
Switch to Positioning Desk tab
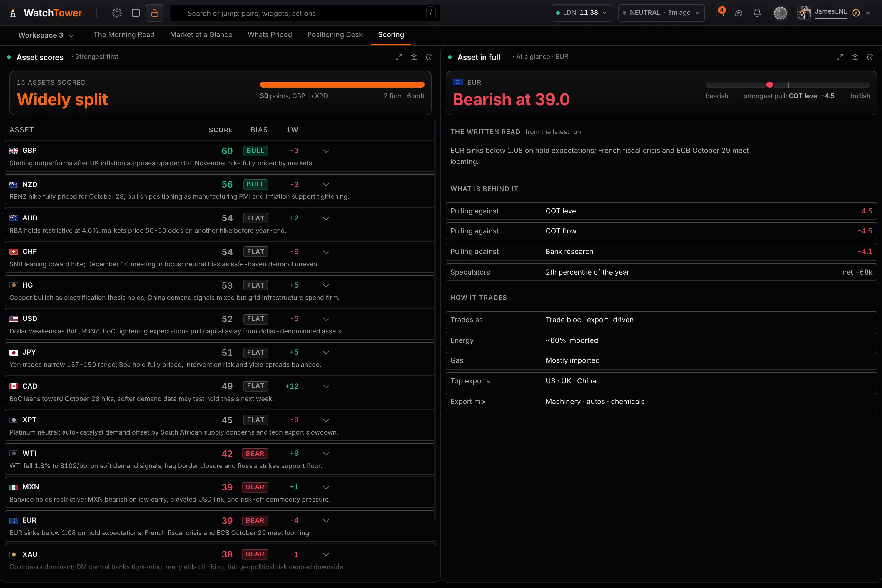tap(335, 34)
